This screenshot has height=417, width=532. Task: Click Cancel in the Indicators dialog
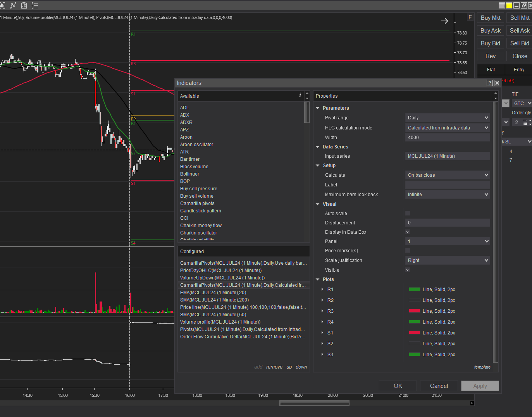[x=439, y=386]
